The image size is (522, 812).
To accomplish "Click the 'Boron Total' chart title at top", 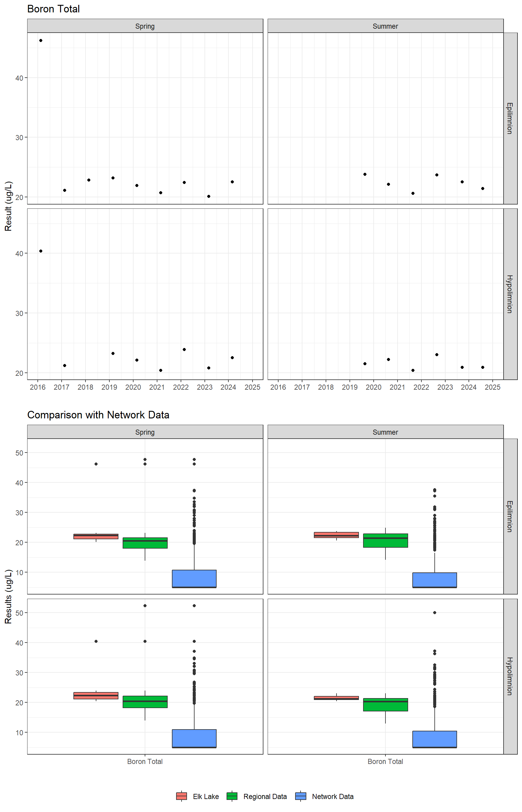I will (x=53, y=9).
